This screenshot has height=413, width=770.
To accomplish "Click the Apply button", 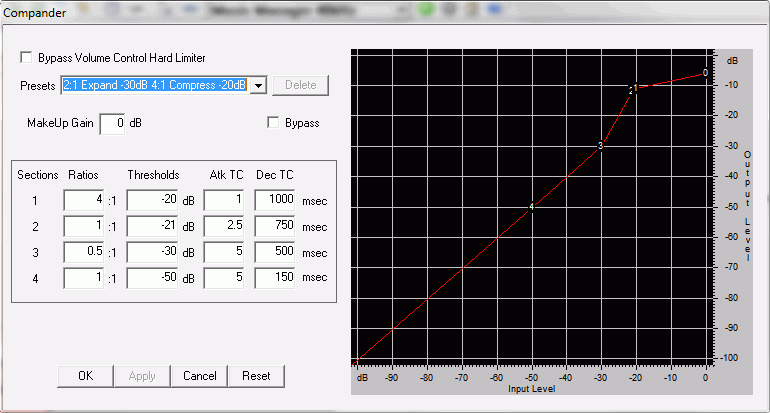I will (x=142, y=376).
